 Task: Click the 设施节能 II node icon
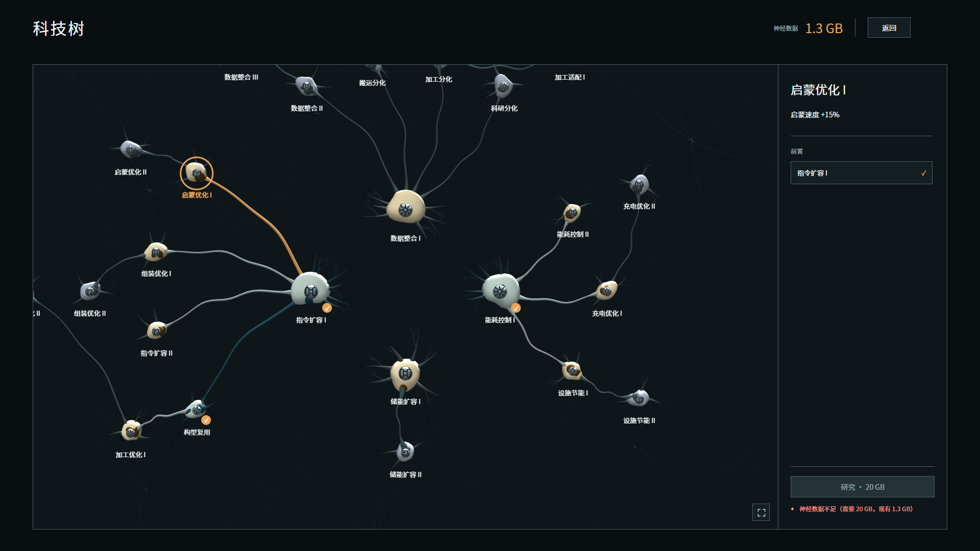click(x=639, y=398)
